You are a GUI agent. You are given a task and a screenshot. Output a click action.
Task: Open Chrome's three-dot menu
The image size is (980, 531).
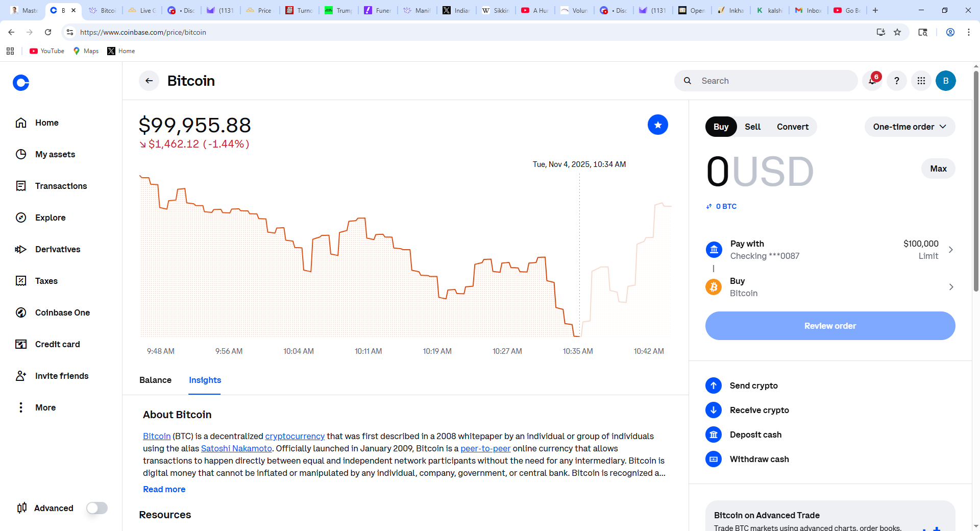(x=969, y=32)
